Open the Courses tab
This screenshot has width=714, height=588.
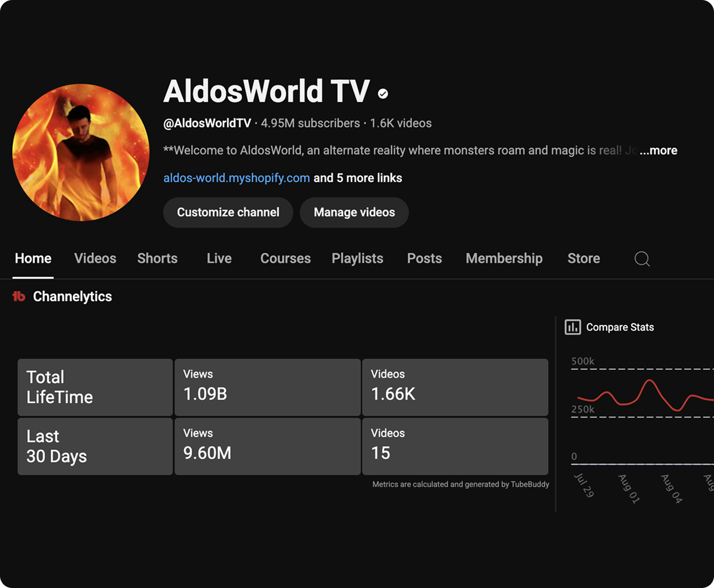(285, 258)
